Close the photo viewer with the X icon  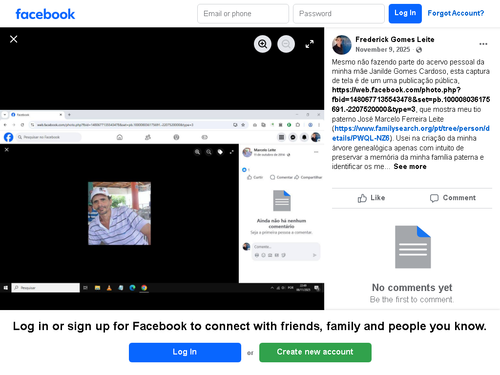tap(14, 39)
